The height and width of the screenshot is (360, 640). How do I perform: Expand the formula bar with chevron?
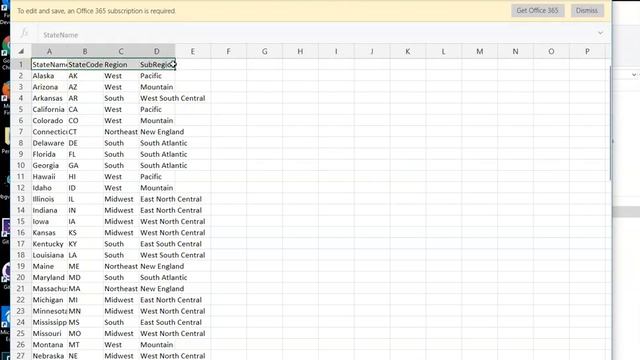[600, 33]
